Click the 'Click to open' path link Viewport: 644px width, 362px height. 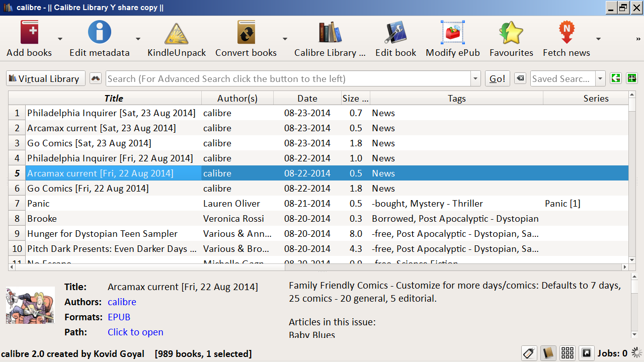tap(135, 332)
